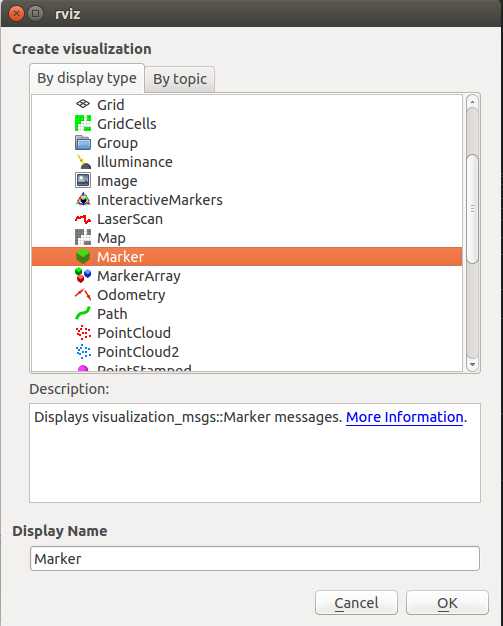Click the display list scrollbar thumb
Image resolution: width=503 pixels, height=626 pixels.
pyautogui.click(x=473, y=209)
